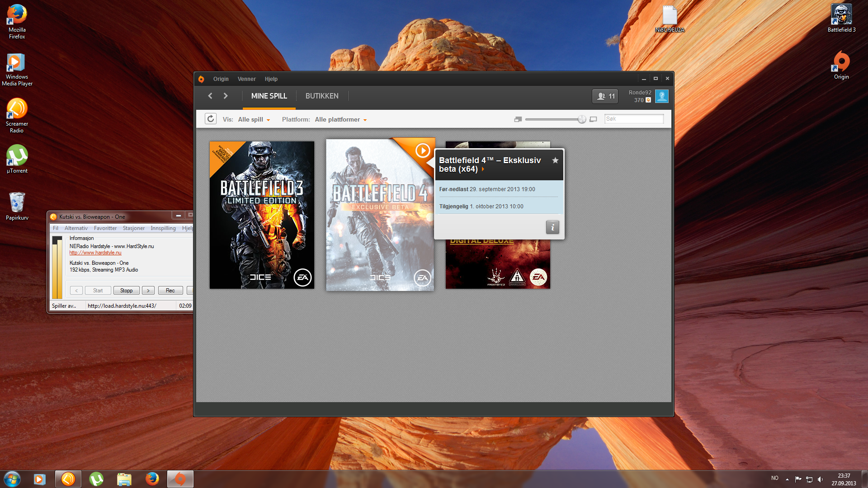Click Firefox taskbar icon
The height and width of the screenshot is (488, 868).
[152, 479]
